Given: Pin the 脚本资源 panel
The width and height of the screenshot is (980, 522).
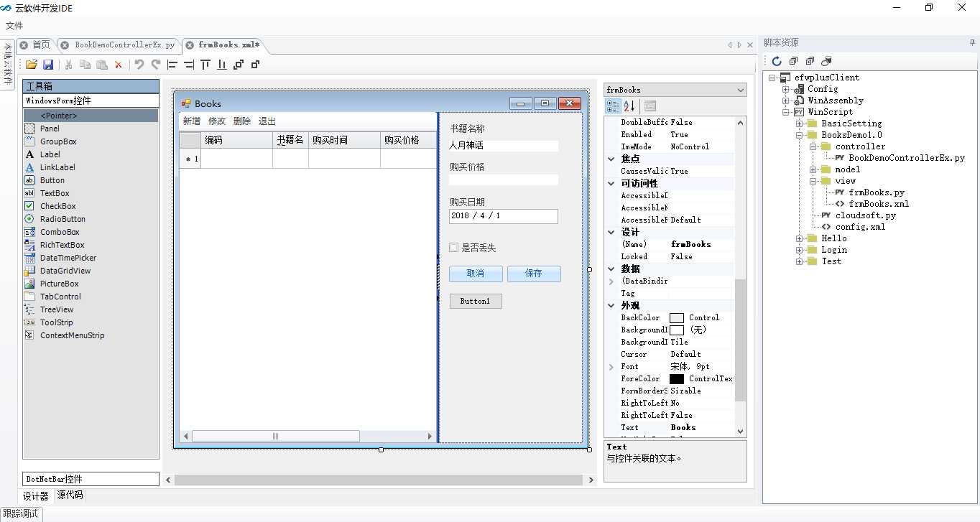Looking at the screenshot, I should coord(972,43).
